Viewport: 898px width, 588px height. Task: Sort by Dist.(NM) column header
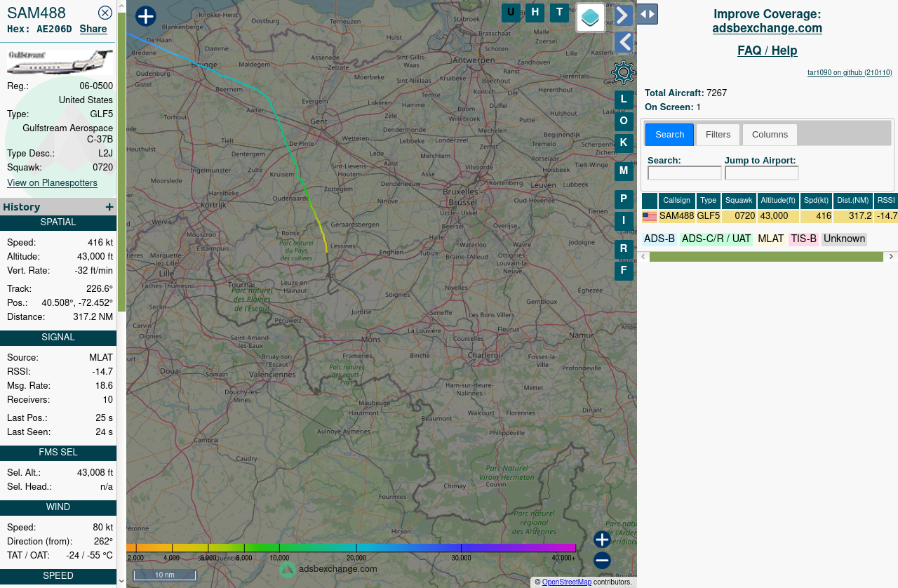[x=853, y=201]
